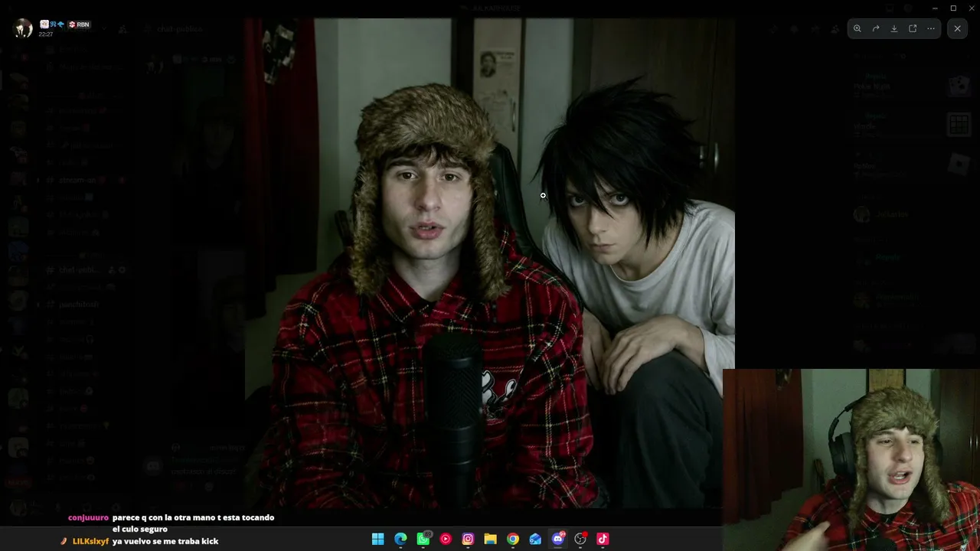
Task: Switch to Discord in the taskbar
Action: [558, 539]
